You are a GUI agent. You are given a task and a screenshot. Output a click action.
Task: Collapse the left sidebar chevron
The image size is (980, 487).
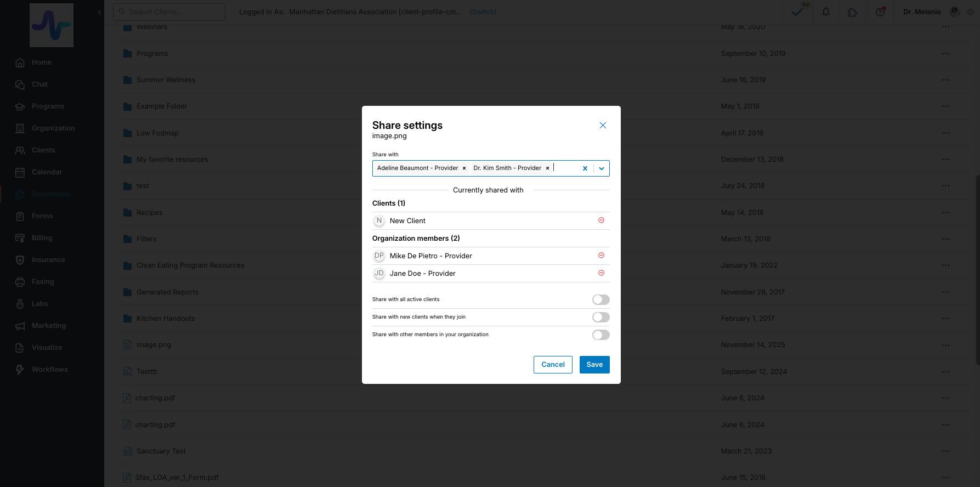pyautogui.click(x=99, y=12)
